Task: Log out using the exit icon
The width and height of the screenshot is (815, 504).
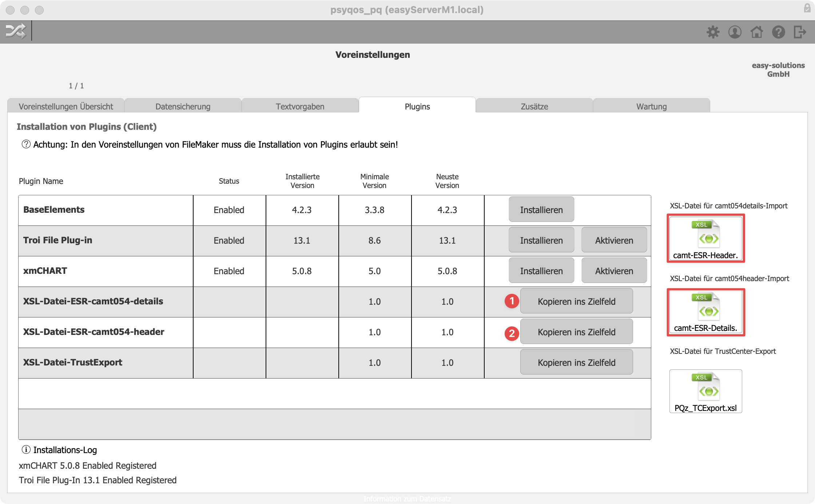Action: [x=800, y=32]
